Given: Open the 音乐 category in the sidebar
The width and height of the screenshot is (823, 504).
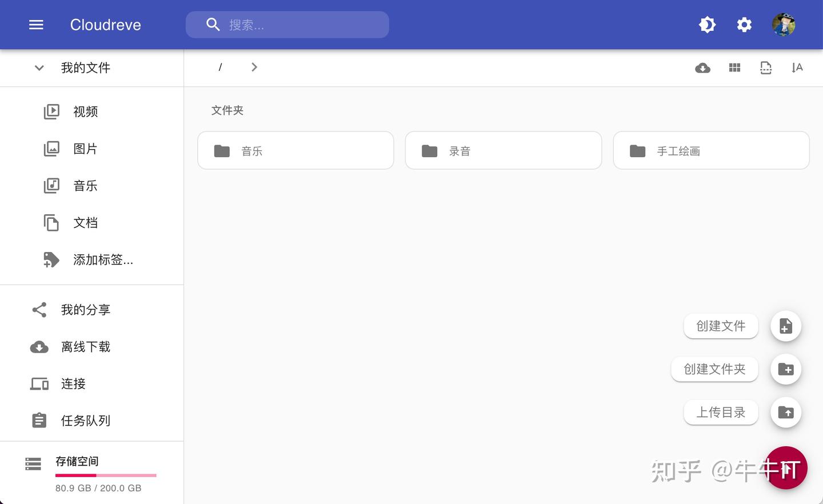Looking at the screenshot, I should coord(85,185).
